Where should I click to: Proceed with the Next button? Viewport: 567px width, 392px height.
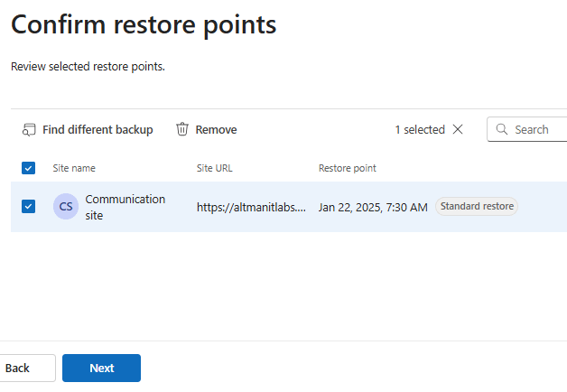click(x=101, y=369)
